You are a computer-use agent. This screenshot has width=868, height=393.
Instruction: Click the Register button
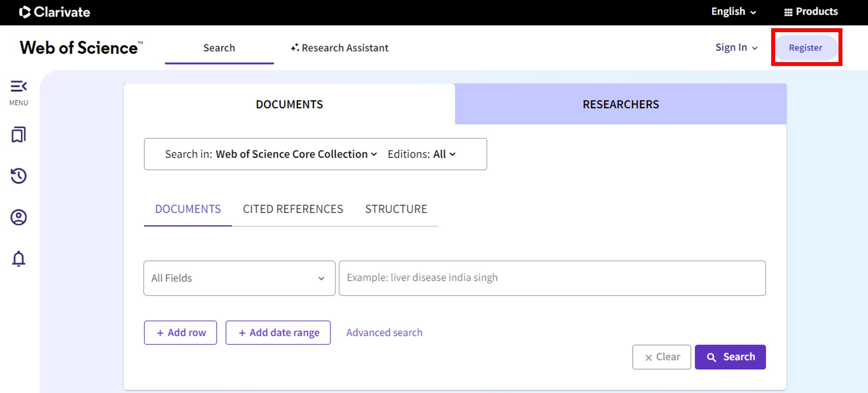pyautogui.click(x=806, y=48)
